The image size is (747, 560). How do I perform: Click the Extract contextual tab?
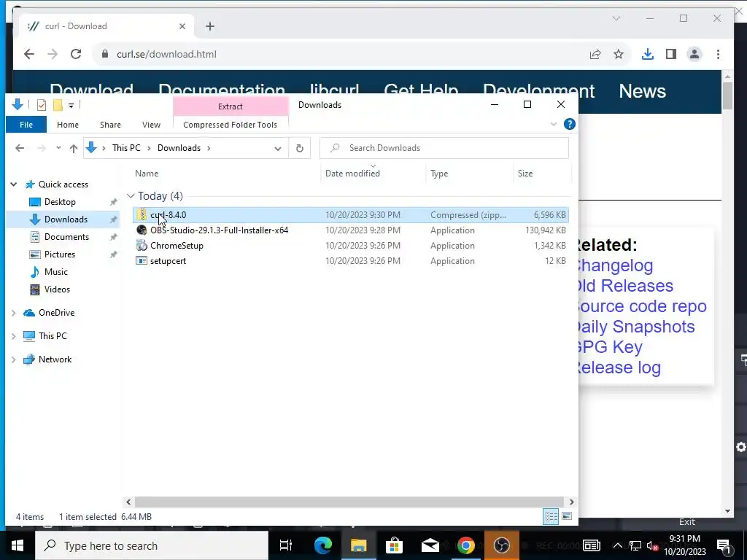tap(231, 106)
